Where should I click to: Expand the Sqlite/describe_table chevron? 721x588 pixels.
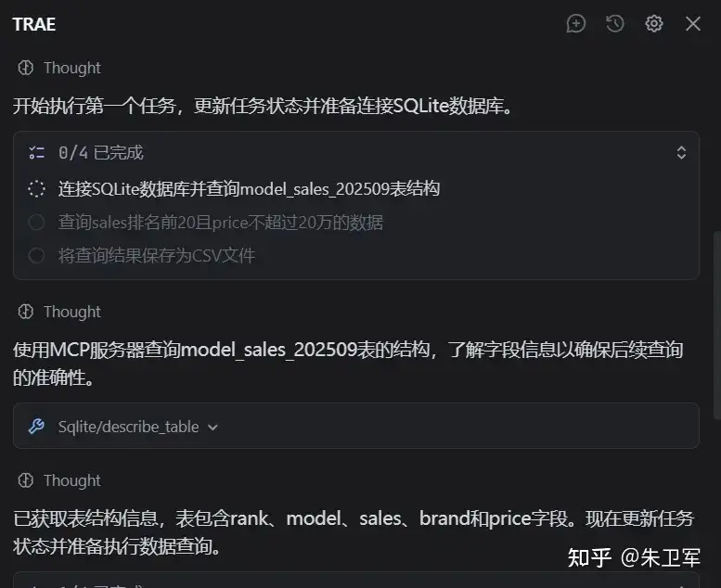coord(212,428)
